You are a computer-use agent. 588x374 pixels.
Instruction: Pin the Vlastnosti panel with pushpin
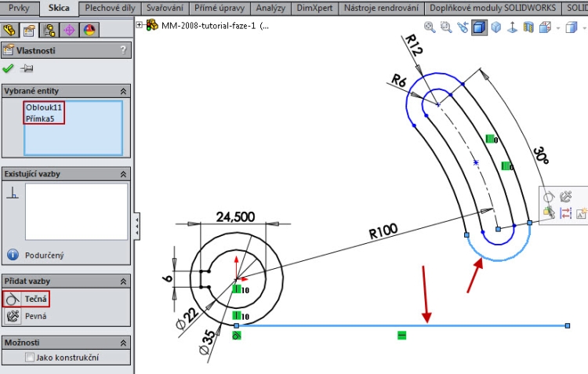(x=27, y=69)
